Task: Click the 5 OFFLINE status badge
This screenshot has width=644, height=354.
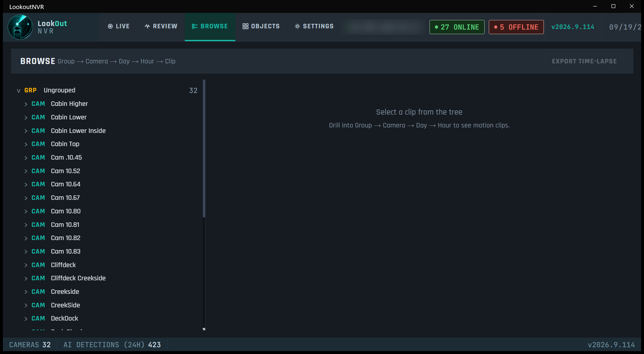Action: (x=516, y=27)
